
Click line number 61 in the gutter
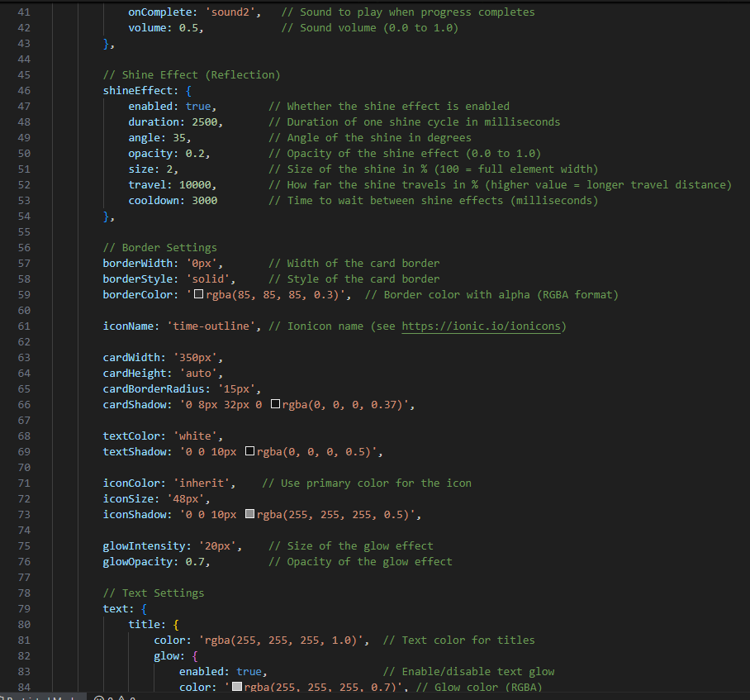tap(23, 326)
